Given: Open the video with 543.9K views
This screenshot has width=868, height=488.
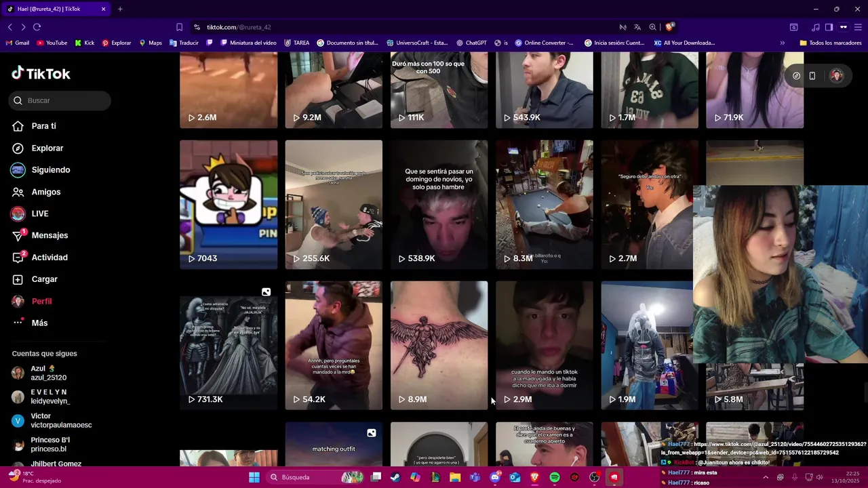Looking at the screenshot, I should pyautogui.click(x=544, y=90).
